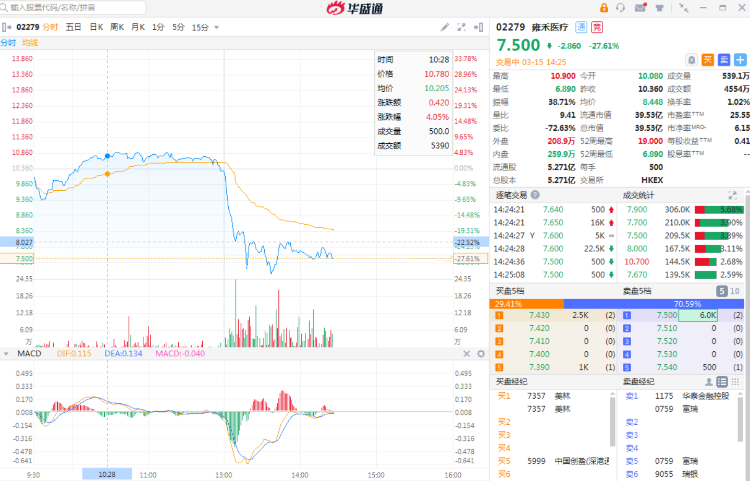750x481 pixels.
Task: Click sell level 5 price 7.540
Action: point(667,367)
